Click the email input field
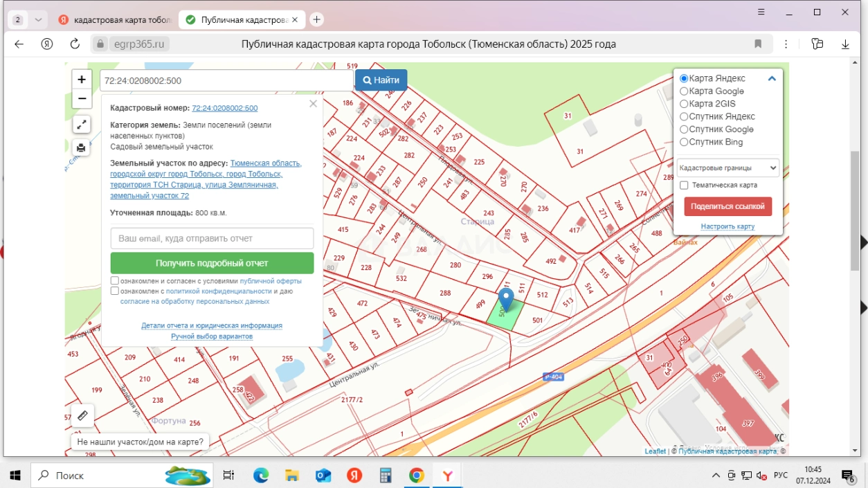Image resolution: width=868 pixels, height=488 pixels. 212,238
